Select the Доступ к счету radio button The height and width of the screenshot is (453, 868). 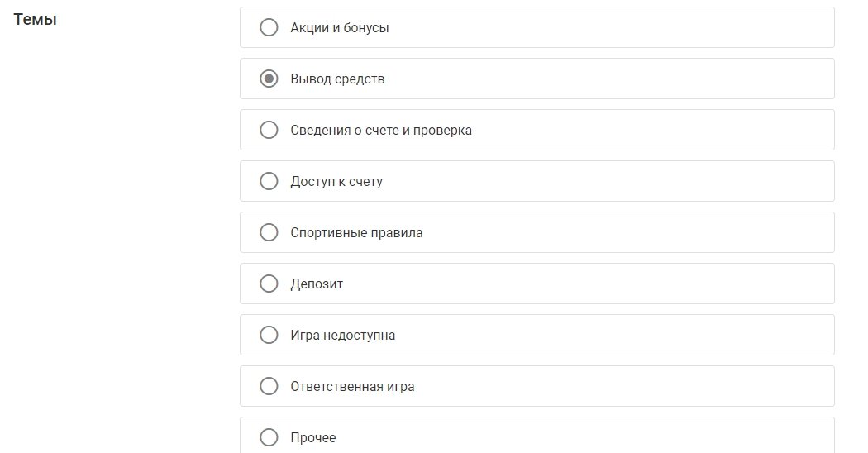click(269, 181)
